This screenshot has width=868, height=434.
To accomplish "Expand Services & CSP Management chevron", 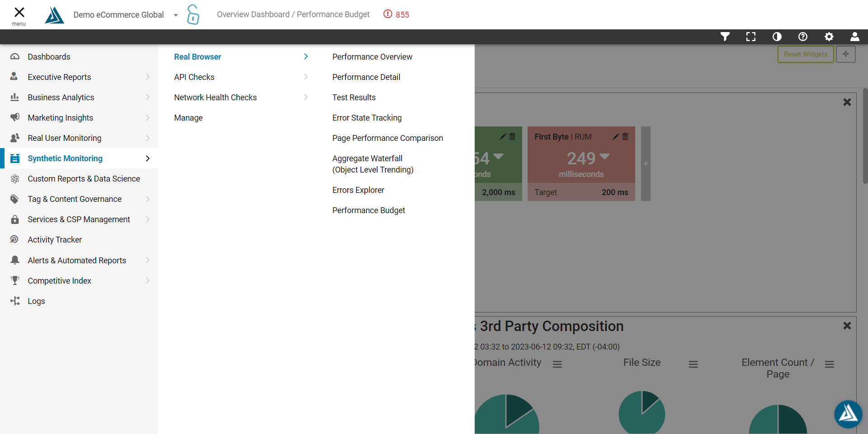I will point(147,219).
